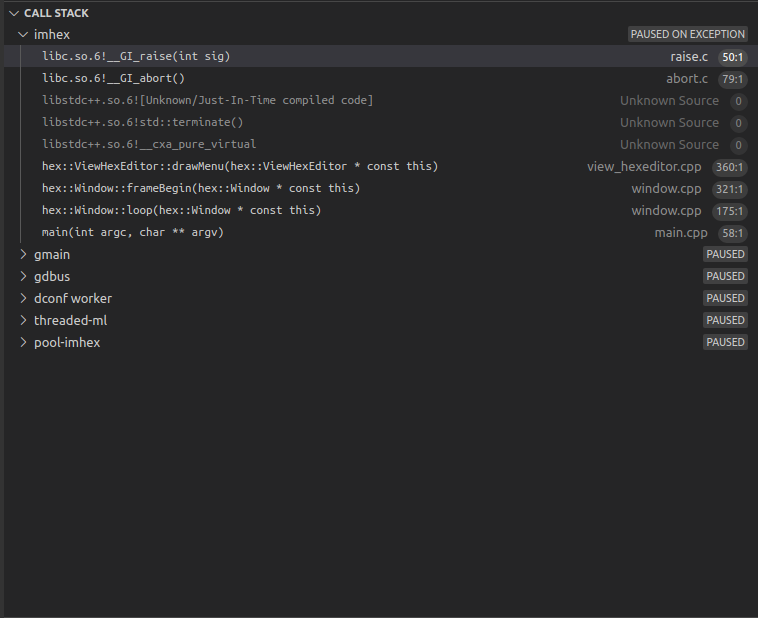Collapse the imhex thread
The height and width of the screenshot is (618, 758).
pyautogui.click(x=23, y=35)
